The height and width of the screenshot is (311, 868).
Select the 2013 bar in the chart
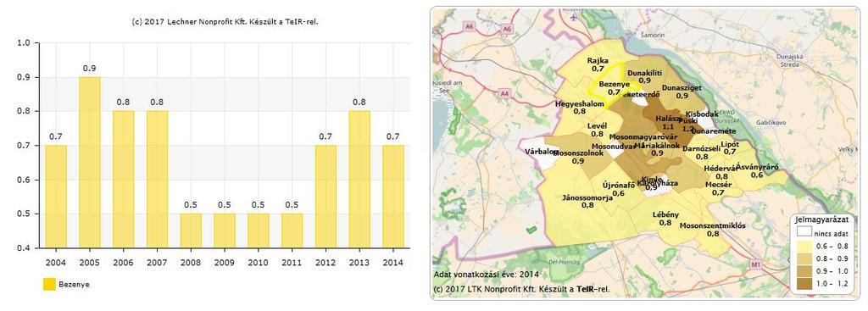(359, 180)
